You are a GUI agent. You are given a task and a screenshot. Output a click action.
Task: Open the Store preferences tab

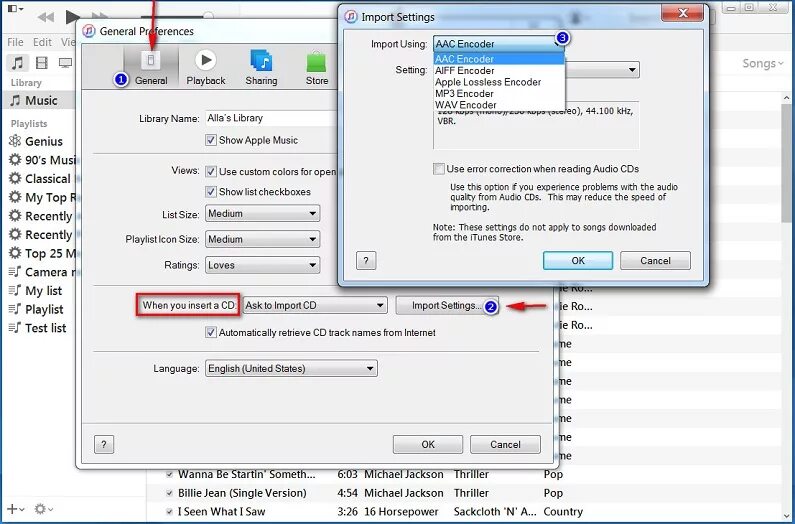tap(316, 68)
